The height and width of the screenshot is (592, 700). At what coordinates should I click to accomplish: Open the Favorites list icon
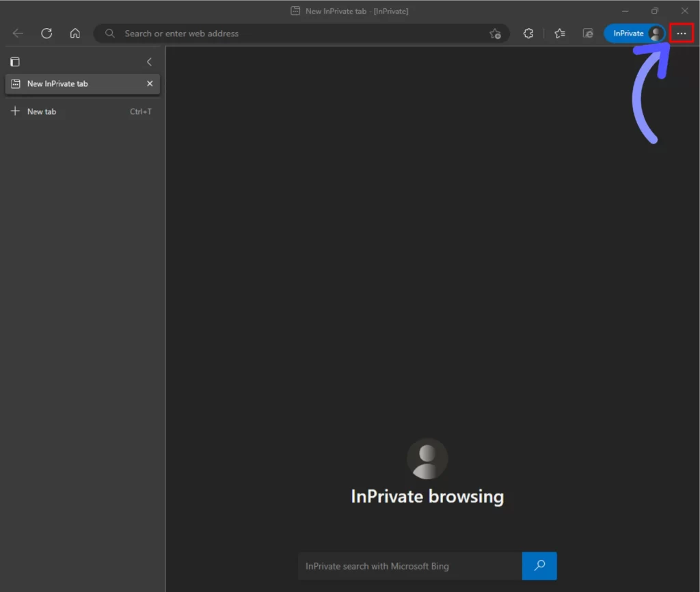[559, 33]
